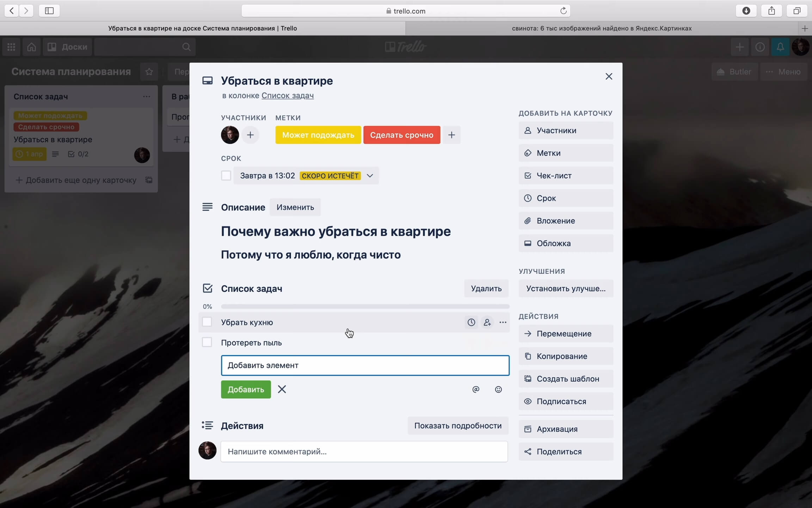Click red Сделать срочно label
Viewport: 812px width, 508px height.
pos(402,135)
